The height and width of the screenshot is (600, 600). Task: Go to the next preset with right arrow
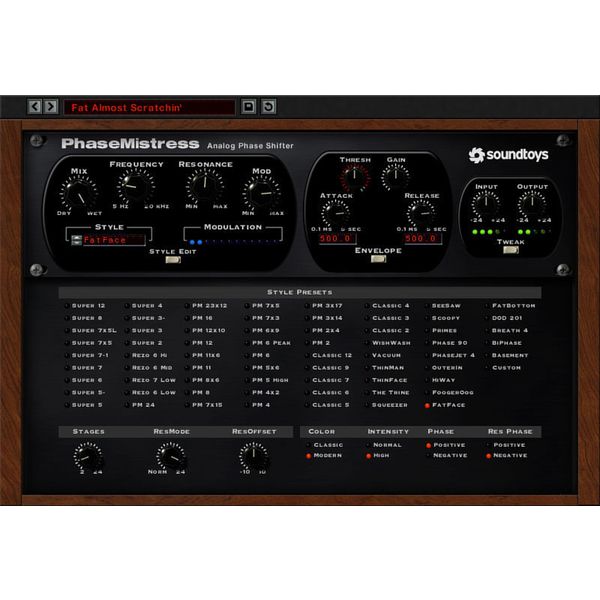tap(51, 106)
